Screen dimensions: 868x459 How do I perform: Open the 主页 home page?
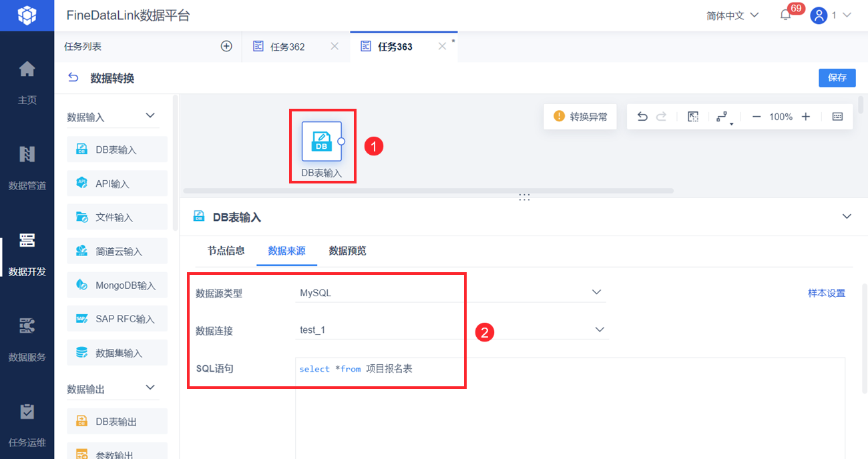pyautogui.click(x=27, y=83)
